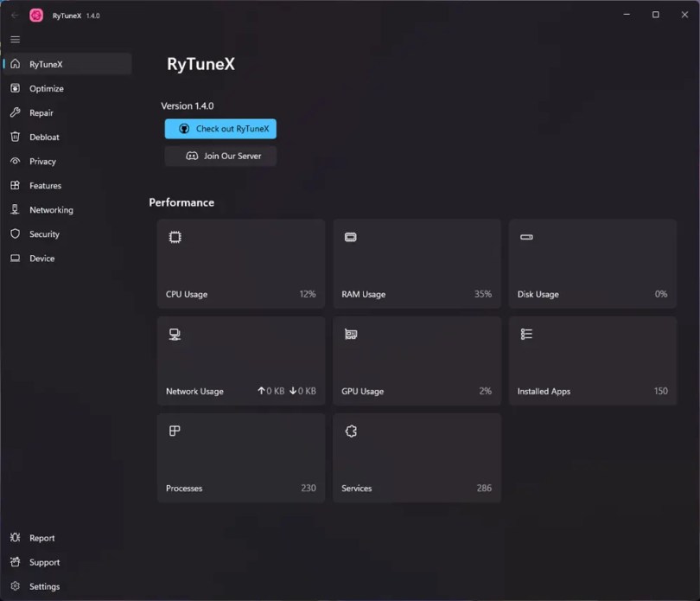The image size is (700, 601).
Task: Click the Disk drive icon
Action: tap(526, 237)
